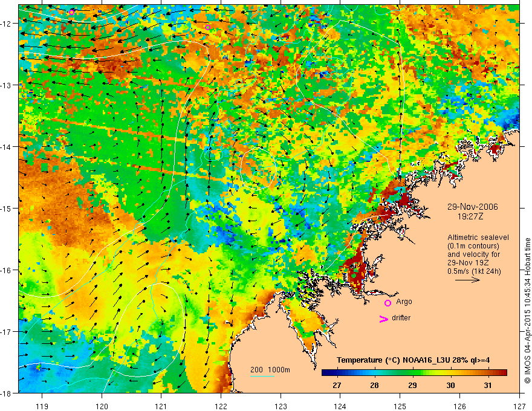The width and height of the screenshot is (532, 411).
Task: Click the '(0.1m contours)' legend text
Action: coord(473,246)
